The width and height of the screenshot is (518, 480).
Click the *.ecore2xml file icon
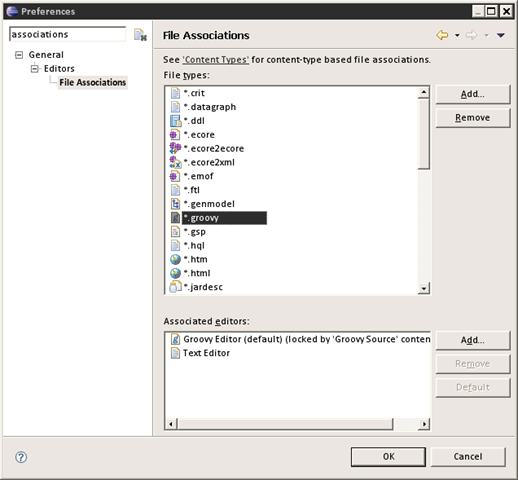tap(175, 162)
